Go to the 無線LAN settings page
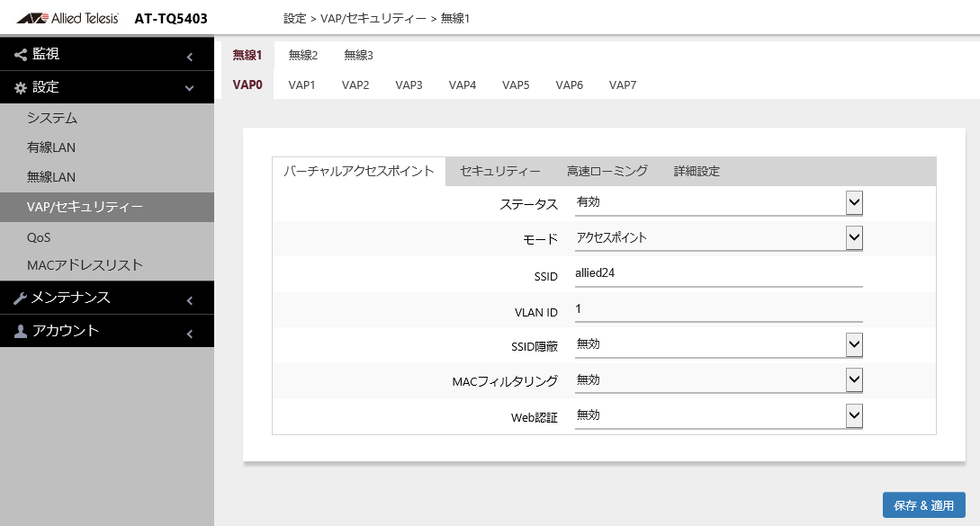980x526 pixels. click(x=51, y=177)
